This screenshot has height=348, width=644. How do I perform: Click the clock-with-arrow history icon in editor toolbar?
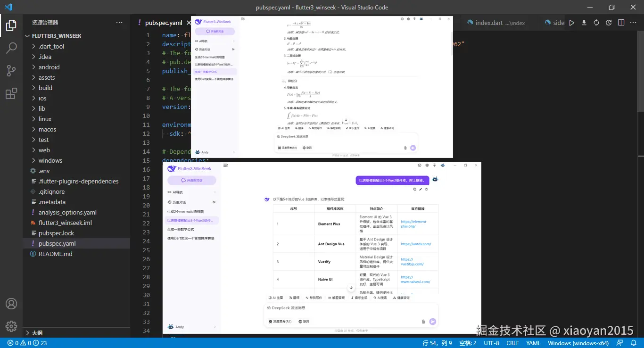coord(609,23)
